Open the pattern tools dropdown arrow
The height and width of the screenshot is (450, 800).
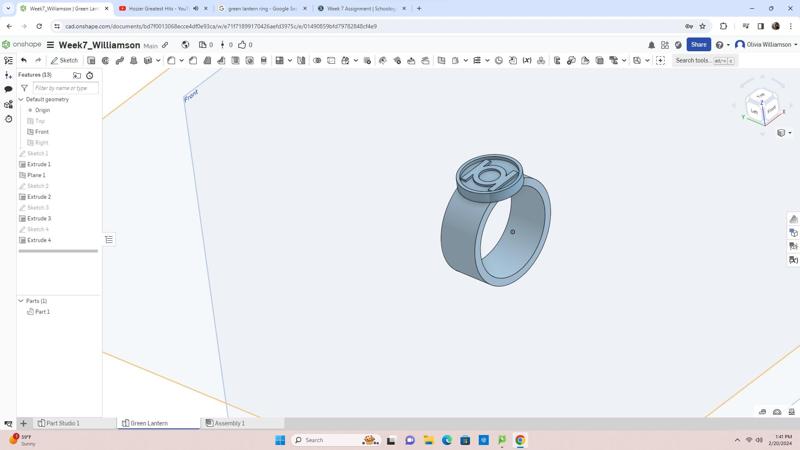tap(290, 60)
